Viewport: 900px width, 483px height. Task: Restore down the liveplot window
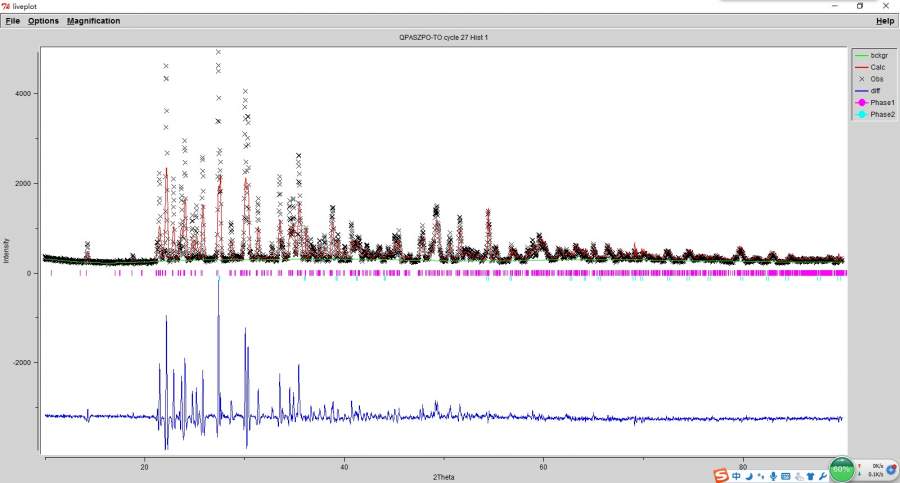click(x=860, y=6)
